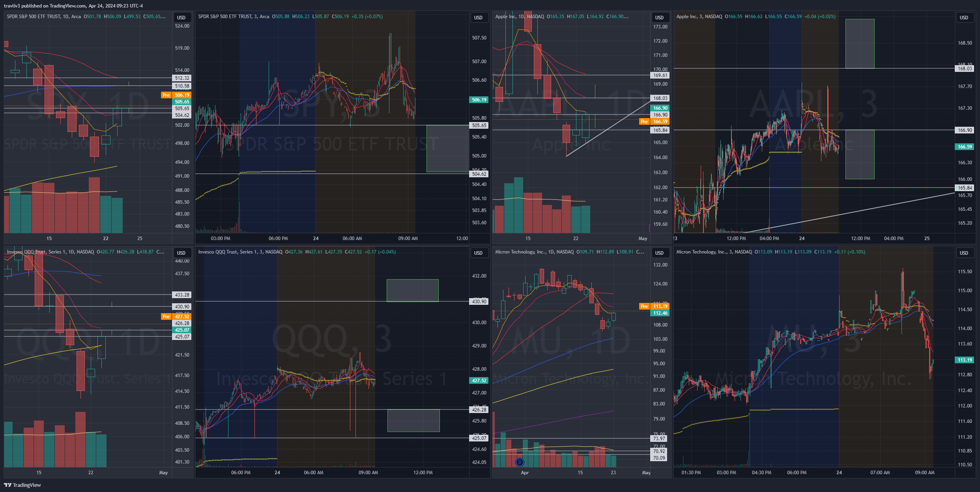The height and width of the screenshot is (492, 980).
Task: Click the 'Micron Technology, Inc., 1D' legend title
Action: [525, 252]
